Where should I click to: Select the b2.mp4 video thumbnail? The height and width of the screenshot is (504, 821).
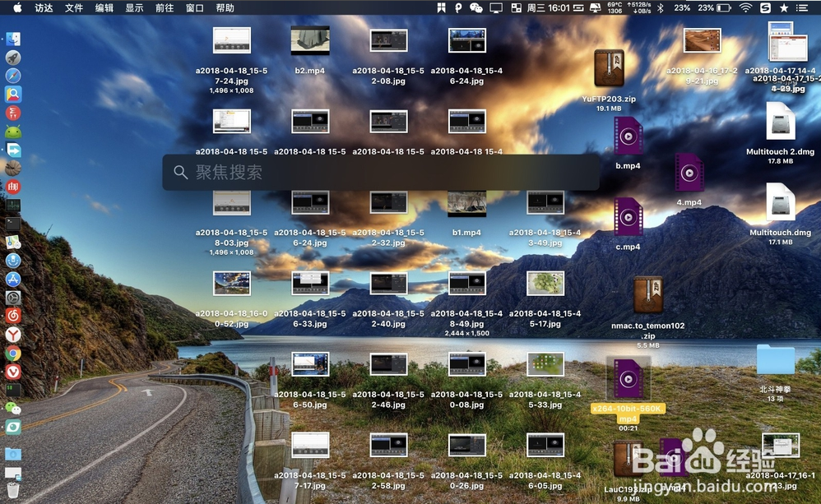310,41
